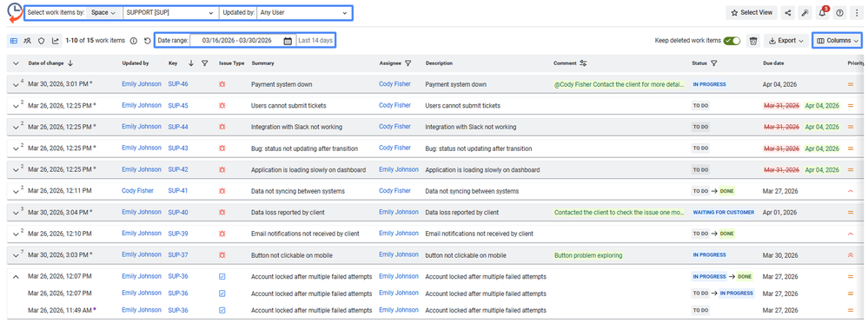Open the Space selector dropdown
The image size is (868, 323).
pyautogui.click(x=103, y=12)
